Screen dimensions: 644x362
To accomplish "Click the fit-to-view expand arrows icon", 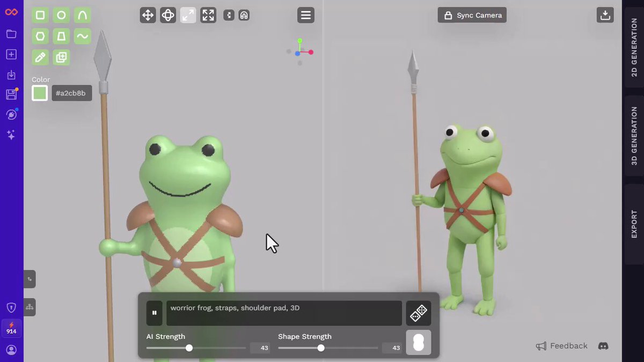I will pyautogui.click(x=208, y=15).
